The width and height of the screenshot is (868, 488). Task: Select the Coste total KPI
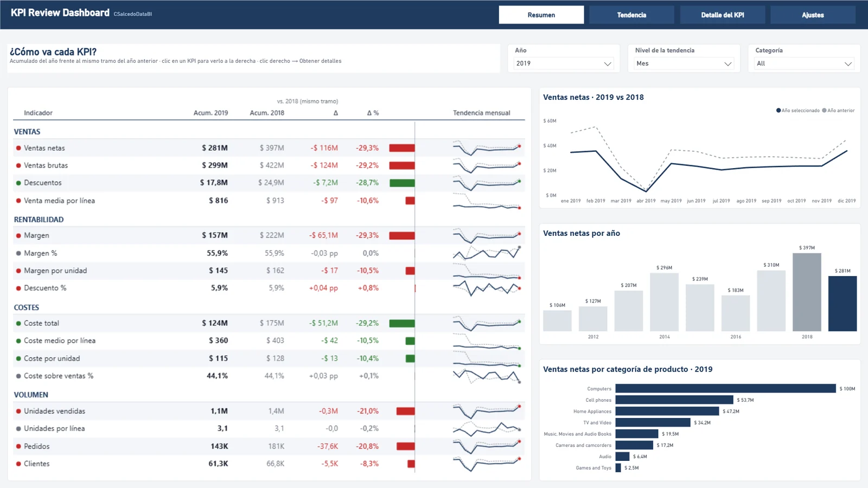[269, 323]
